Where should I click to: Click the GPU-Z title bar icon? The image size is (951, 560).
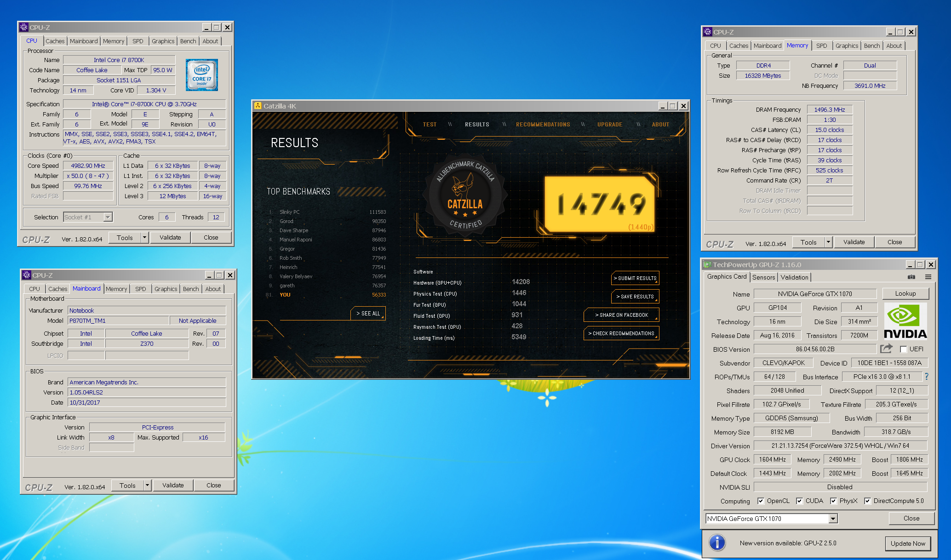pos(707,264)
